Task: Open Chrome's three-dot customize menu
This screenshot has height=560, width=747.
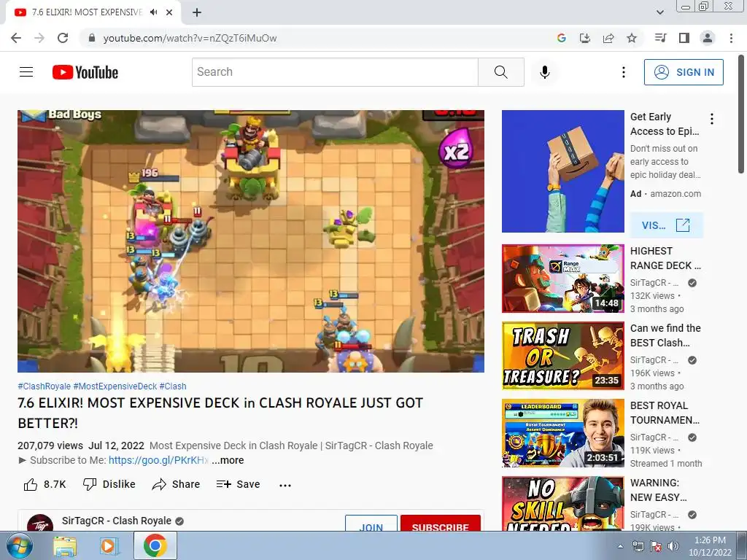Action: pyautogui.click(x=731, y=38)
